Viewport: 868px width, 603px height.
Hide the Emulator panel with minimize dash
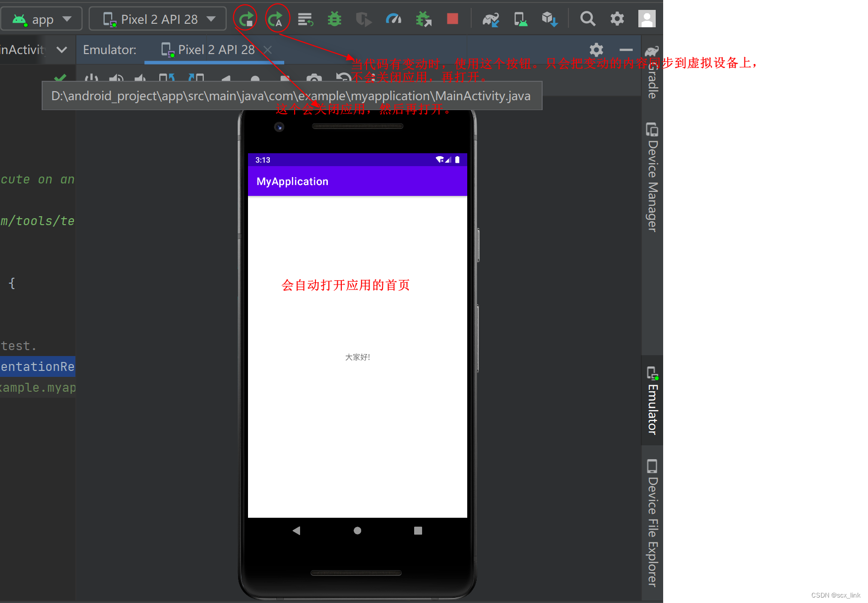[x=626, y=50]
